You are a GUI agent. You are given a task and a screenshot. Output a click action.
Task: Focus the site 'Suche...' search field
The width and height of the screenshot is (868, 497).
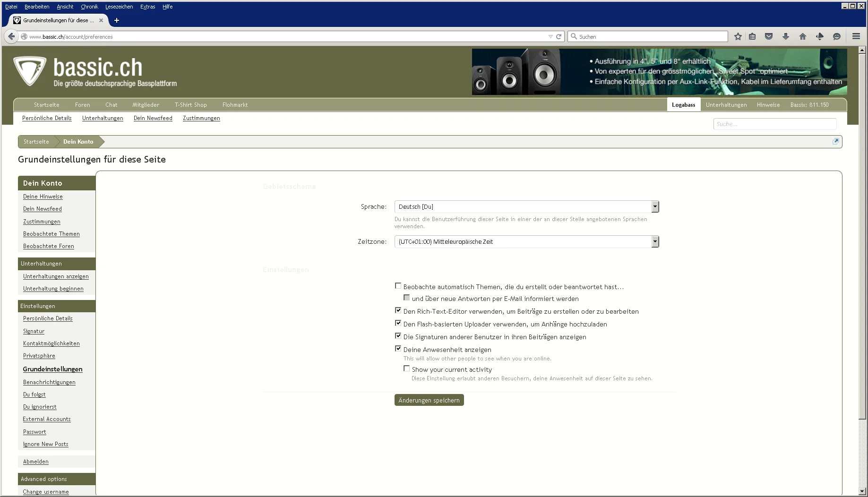click(x=774, y=124)
